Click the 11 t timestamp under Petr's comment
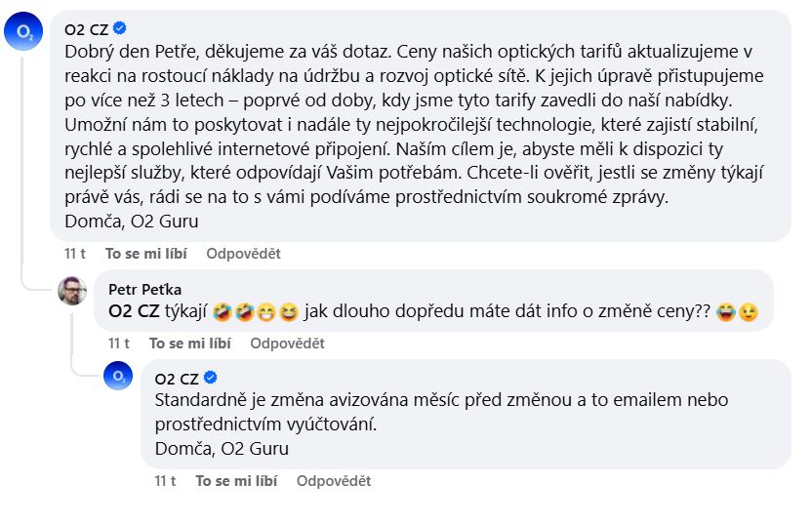The width and height of the screenshot is (812, 526). pyautogui.click(x=119, y=344)
